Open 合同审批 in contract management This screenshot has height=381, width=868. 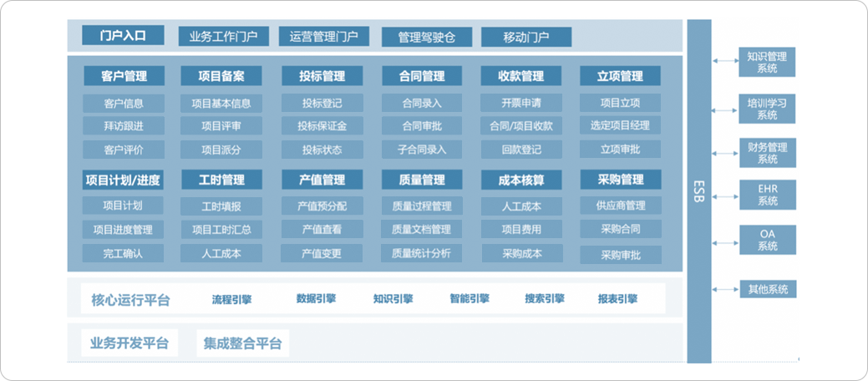(x=423, y=126)
